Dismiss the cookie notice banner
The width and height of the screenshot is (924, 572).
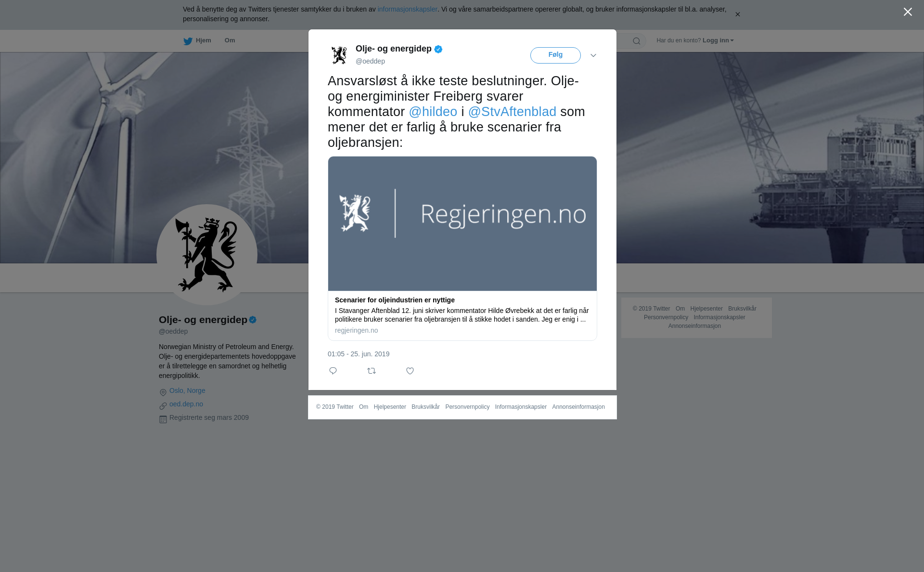tap(737, 14)
